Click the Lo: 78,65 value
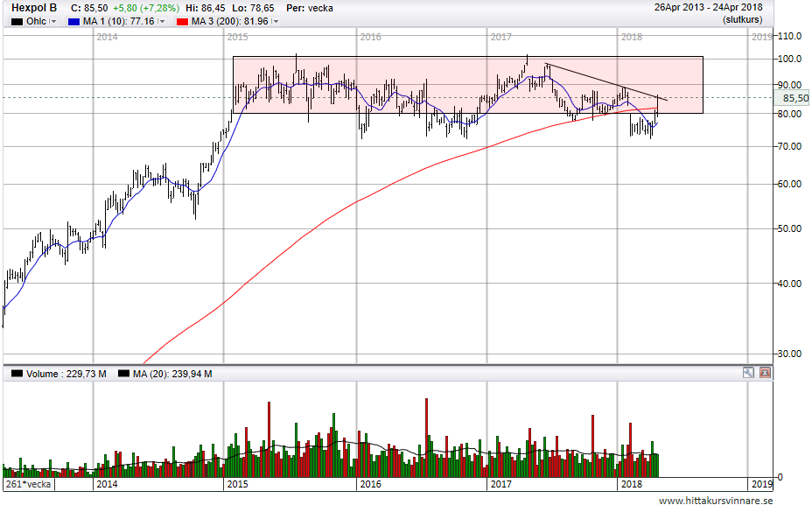The height and width of the screenshot is (505, 812). pyautogui.click(x=255, y=8)
